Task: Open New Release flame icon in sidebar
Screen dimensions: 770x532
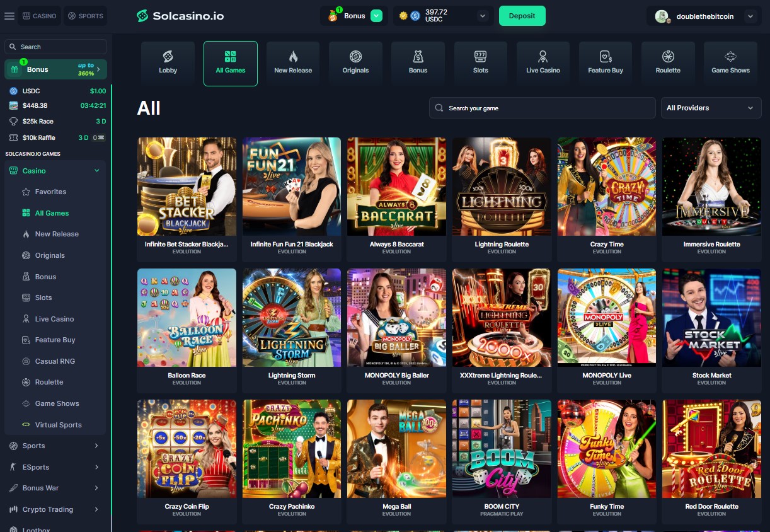Action: (26, 234)
